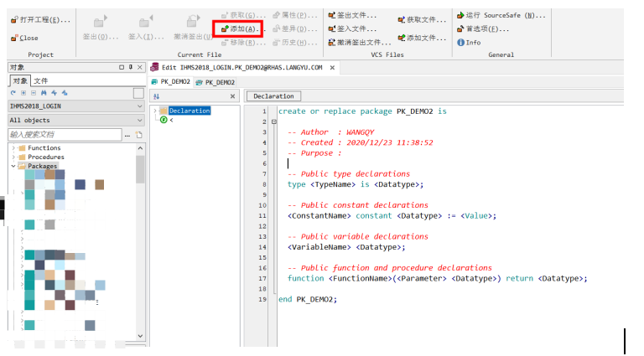Launch 运行 SourceSafe (N)
The height and width of the screenshot is (356, 644).
click(x=501, y=15)
